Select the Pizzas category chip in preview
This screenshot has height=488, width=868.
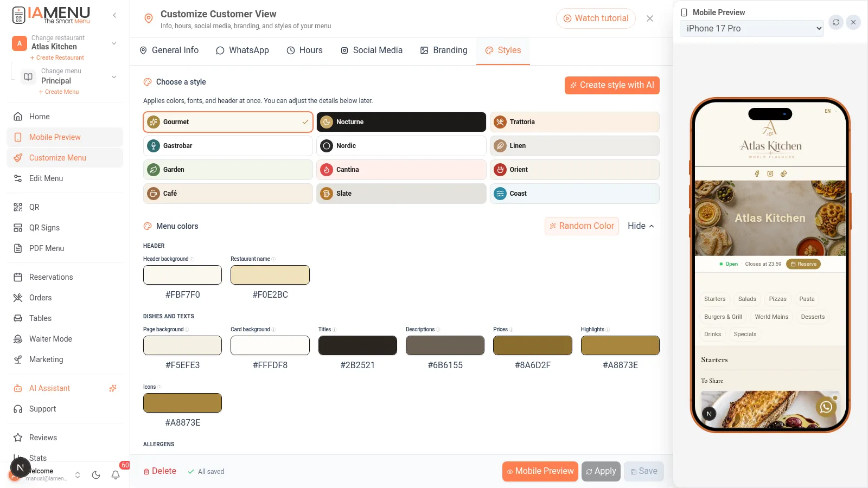[777, 299]
